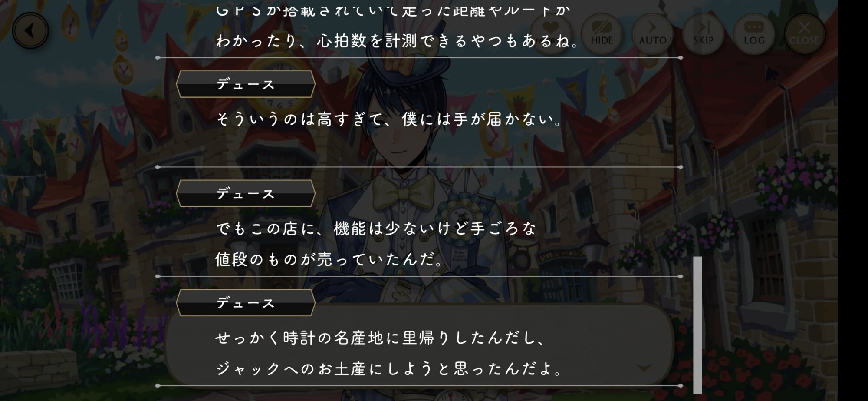The width and height of the screenshot is (868, 401).
Task: Toggle AUTO play mode
Action: 652,34
